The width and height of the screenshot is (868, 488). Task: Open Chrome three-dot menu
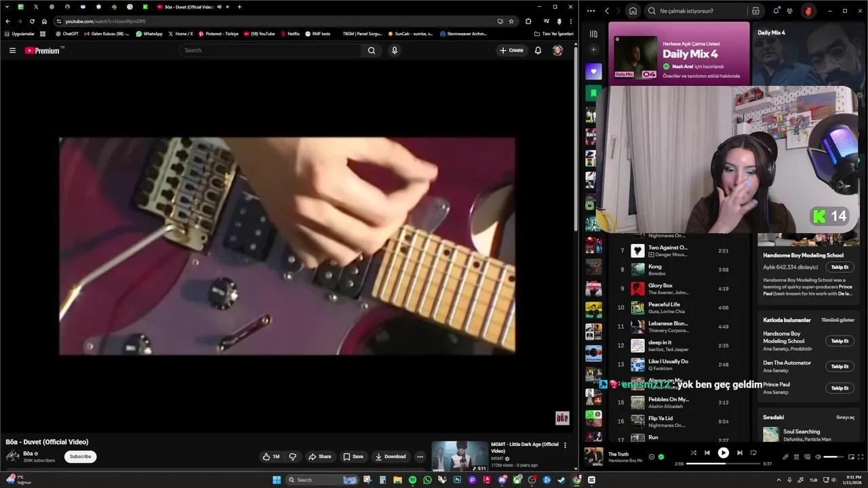coord(571,21)
